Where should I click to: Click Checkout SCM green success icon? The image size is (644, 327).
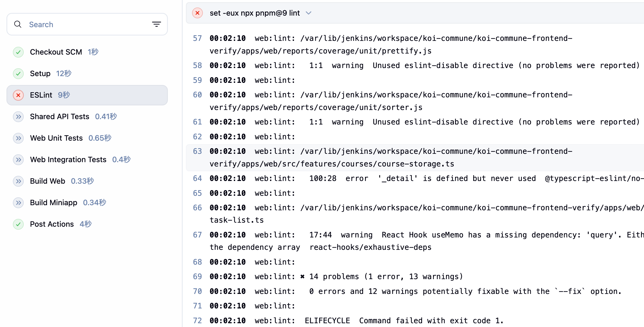(x=18, y=52)
